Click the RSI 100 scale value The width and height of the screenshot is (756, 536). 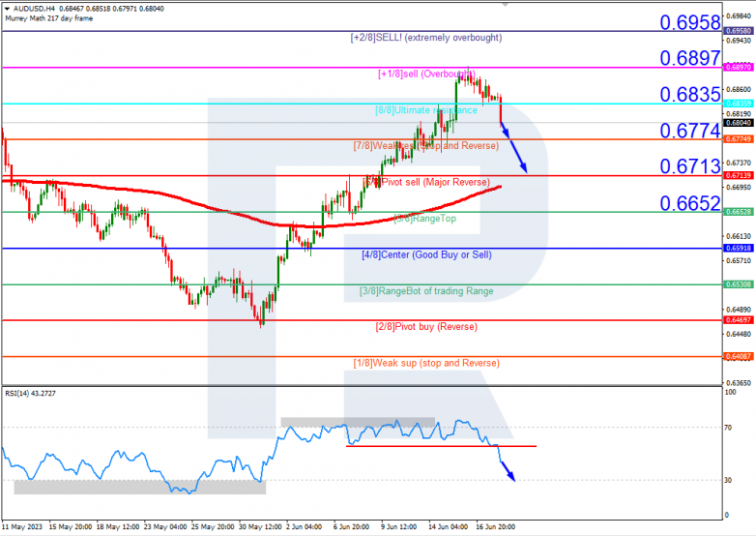[731, 392]
